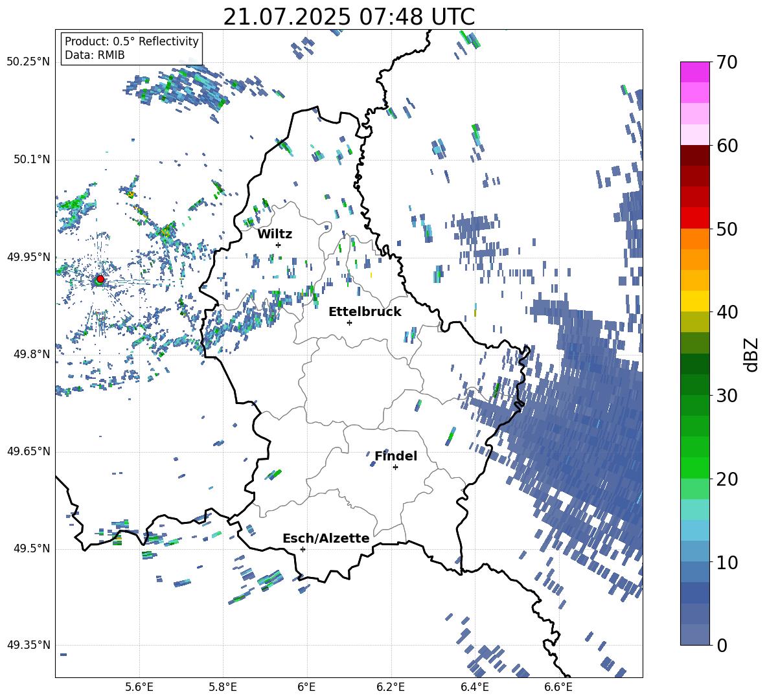Click the colorbar tick label 40
The width and height of the screenshot is (767, 700).
point(726,312)
